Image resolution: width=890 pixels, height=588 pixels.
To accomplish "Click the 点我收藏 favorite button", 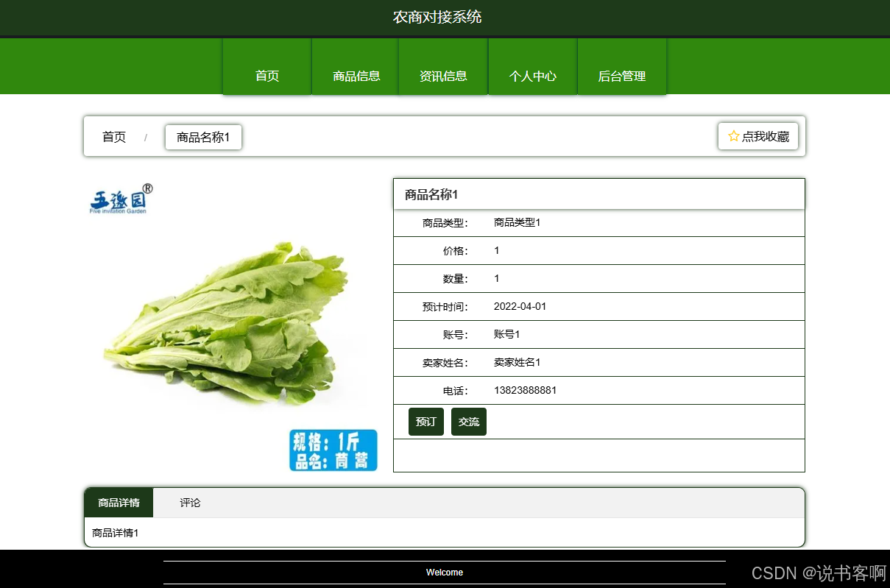I will [758, 136].
